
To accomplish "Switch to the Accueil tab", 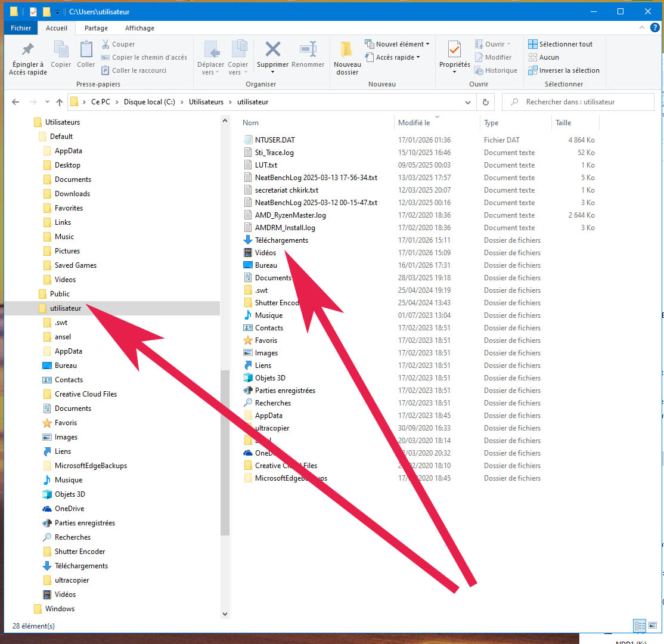I will 56,28.
